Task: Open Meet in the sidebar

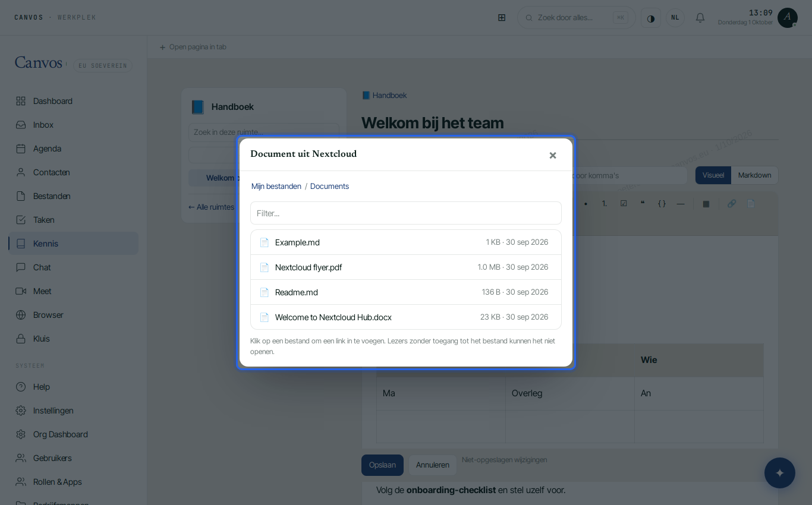Action: click(x=73, y=291)
